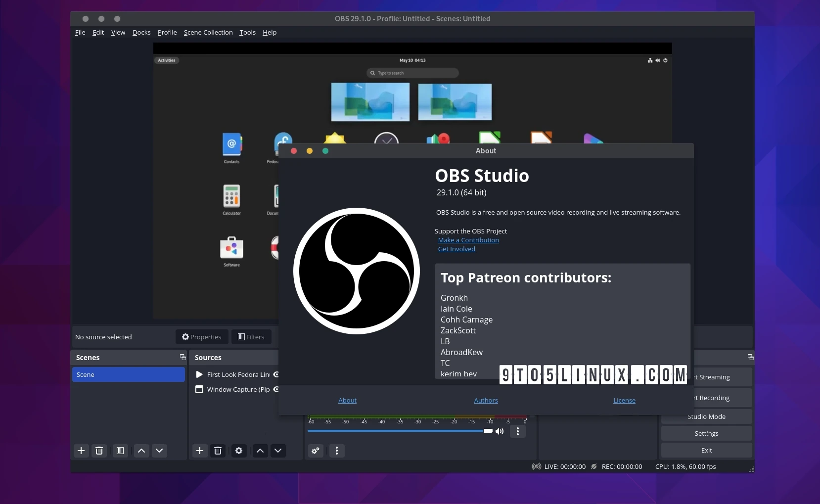
Task: Open advanced audio properties gears icon
Action: (x=316, y=451)
